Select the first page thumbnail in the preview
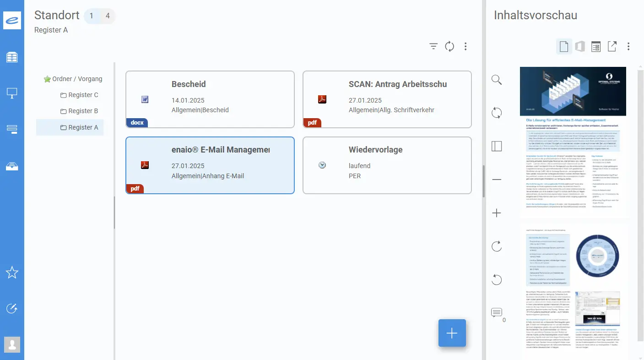This screenshot has height=360, width=644. tap(573, 143)
